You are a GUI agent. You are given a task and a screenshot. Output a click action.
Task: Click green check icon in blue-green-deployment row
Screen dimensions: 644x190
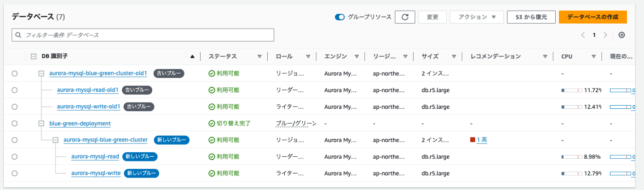tap(212, 124)
